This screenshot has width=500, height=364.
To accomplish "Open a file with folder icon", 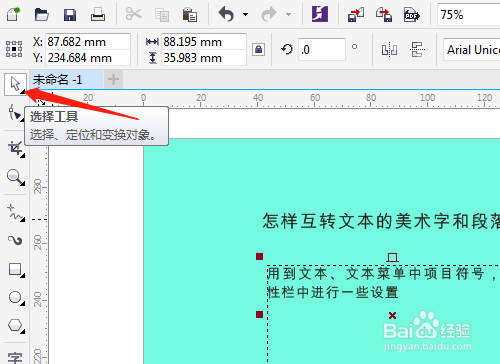I will [x=42, y=14].
